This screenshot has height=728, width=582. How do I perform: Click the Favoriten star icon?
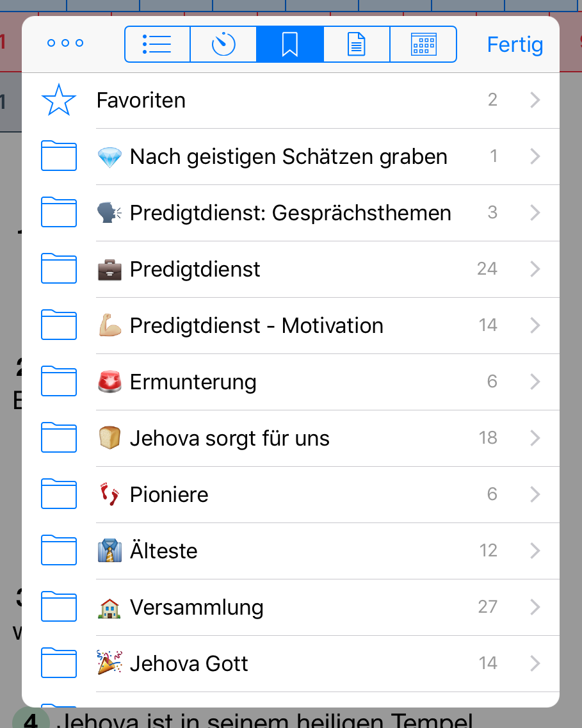pyautogui.click(x=59, y=101)
